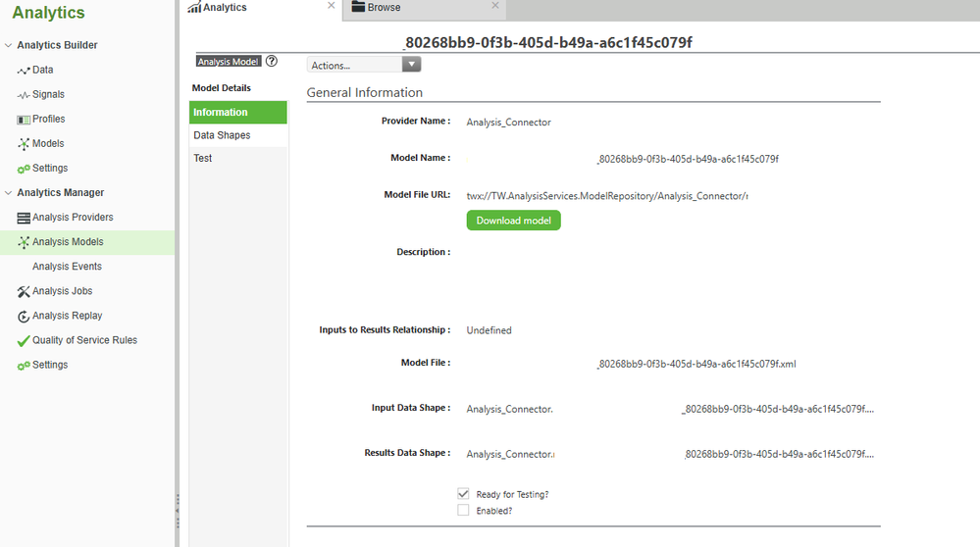This screenshot has width=980, height=547.
Task: Toggle the Ready for Testing checkbox
Action: 463,494
